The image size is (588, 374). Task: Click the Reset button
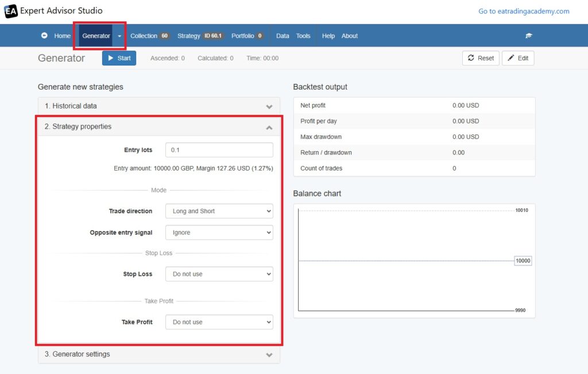tap(481, 58)
